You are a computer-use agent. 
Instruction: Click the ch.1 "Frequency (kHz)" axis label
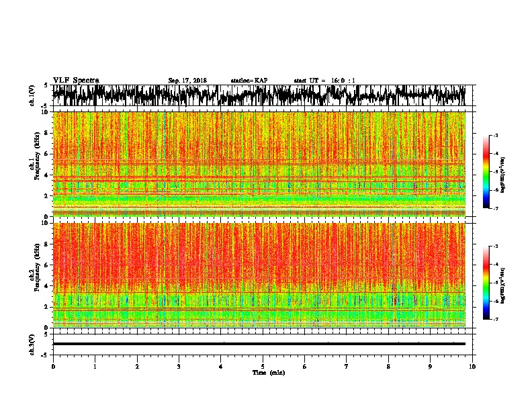coord(37,156)
